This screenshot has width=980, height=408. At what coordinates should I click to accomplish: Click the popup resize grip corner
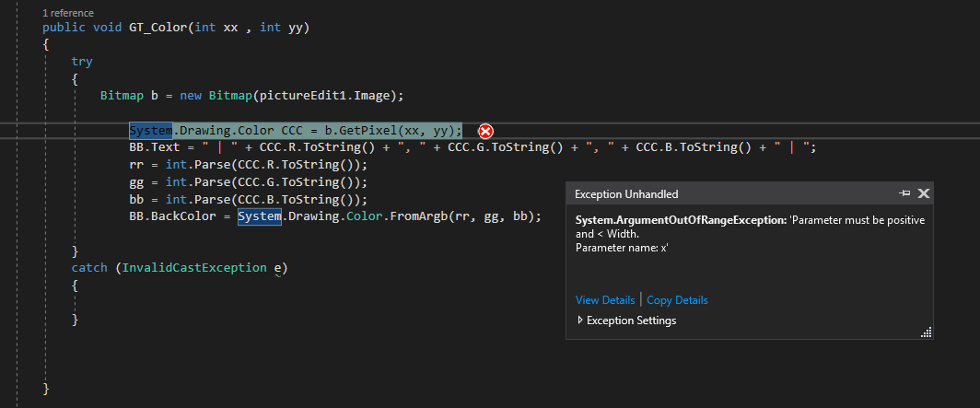point(927,332)
